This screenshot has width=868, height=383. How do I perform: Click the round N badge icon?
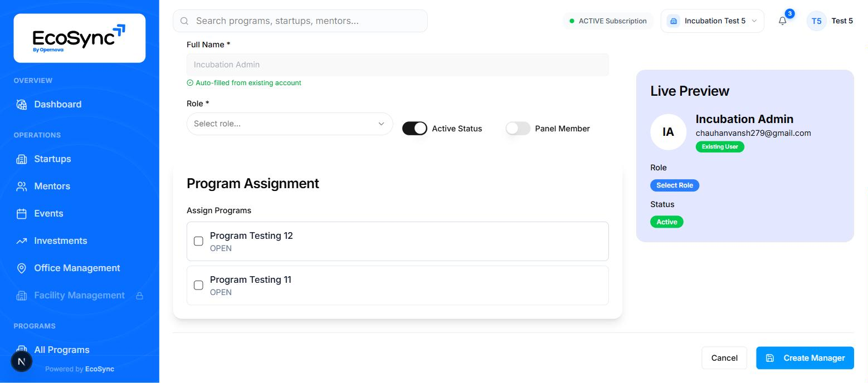pos(22,362)
